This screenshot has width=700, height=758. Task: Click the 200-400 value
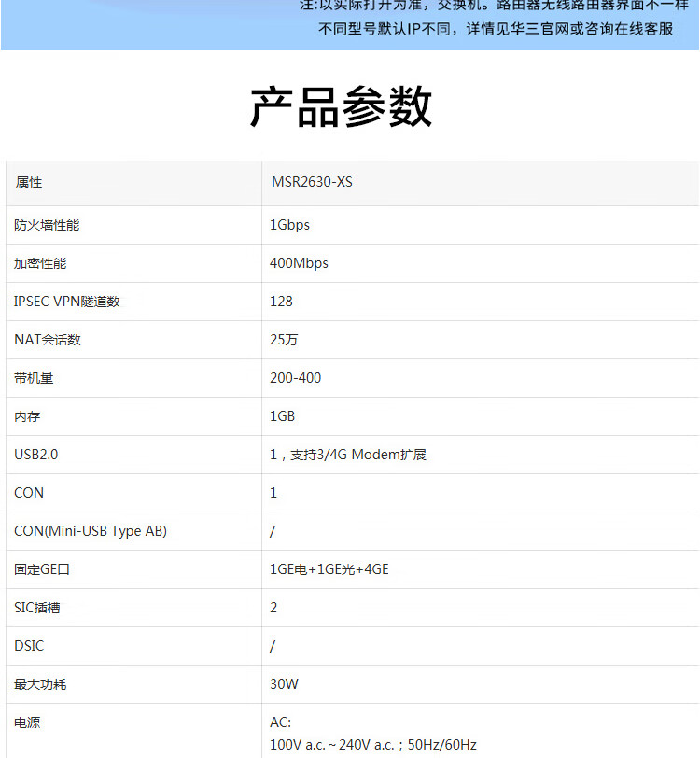(x=295, y=378)
